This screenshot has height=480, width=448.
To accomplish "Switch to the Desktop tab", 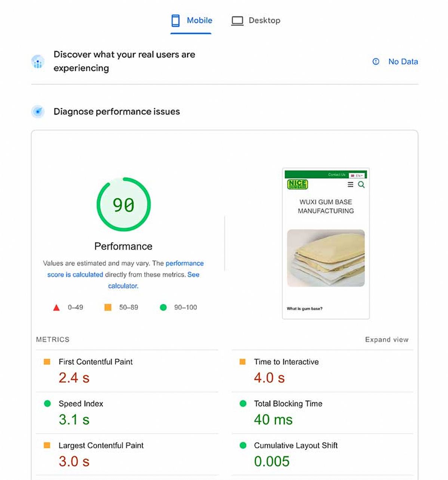I will coord(264,21).
